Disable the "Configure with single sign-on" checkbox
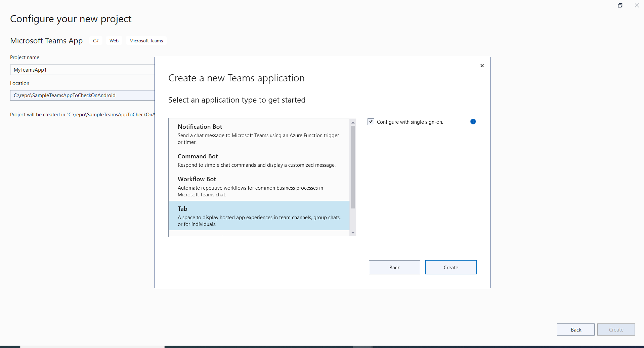This screenshot has width=644, height=348. coord(371,122)
